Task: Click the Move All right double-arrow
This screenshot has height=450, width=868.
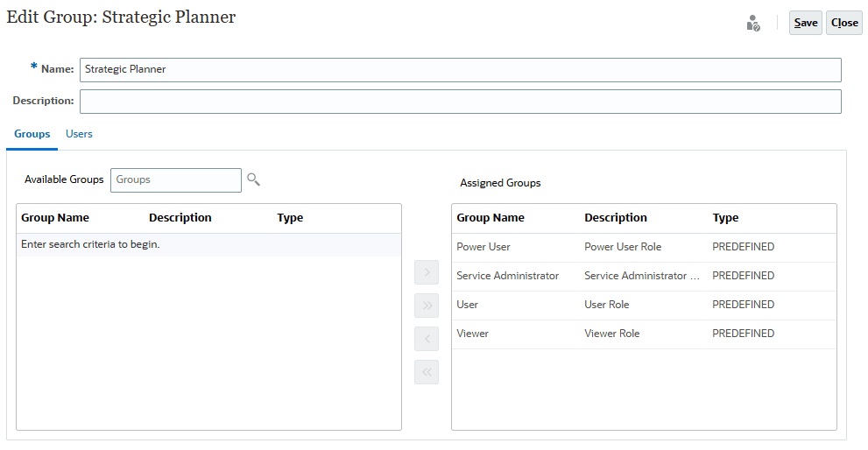Action: pyautogui.click(x=427, y=306)
